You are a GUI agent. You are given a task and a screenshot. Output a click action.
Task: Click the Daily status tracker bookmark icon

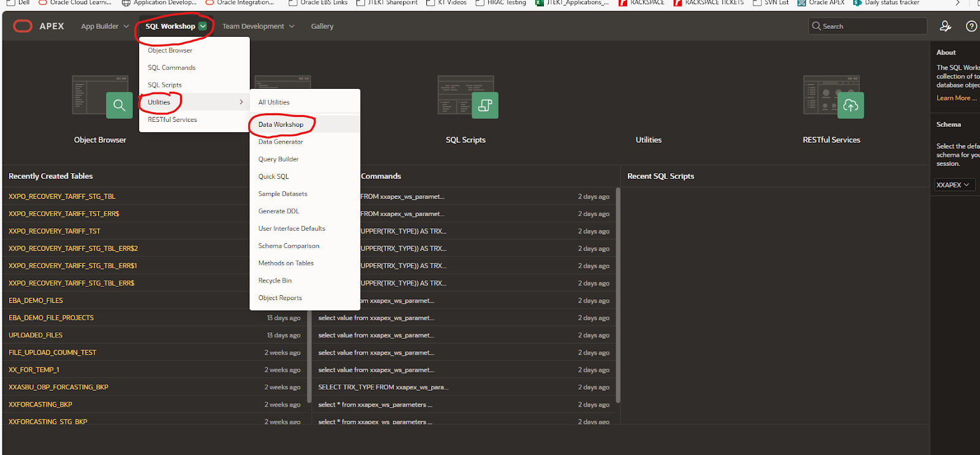coord(858,3)
